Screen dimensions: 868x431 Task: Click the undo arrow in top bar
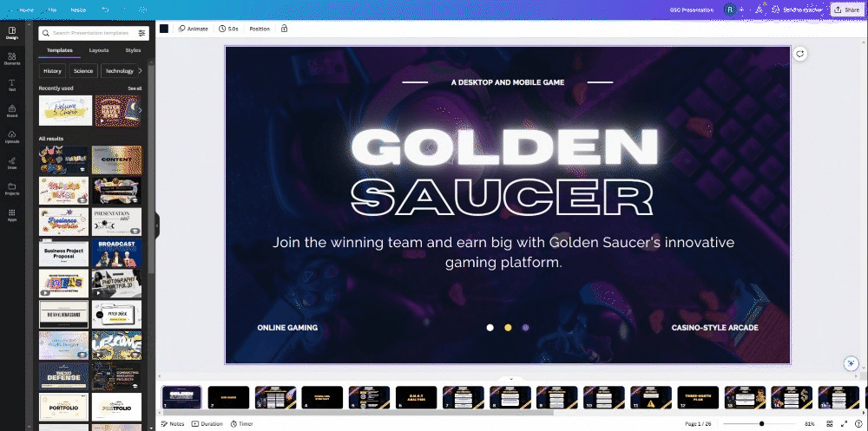tap(105, 10)
